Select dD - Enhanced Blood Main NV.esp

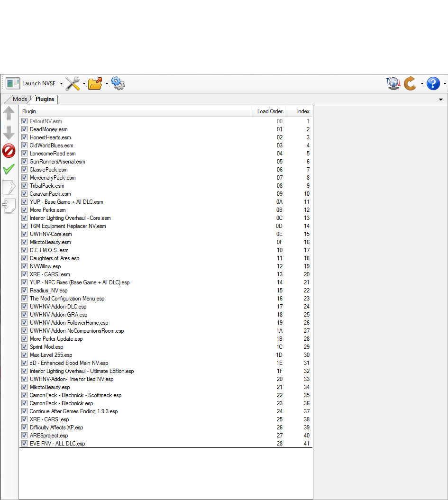pos(166,363)
